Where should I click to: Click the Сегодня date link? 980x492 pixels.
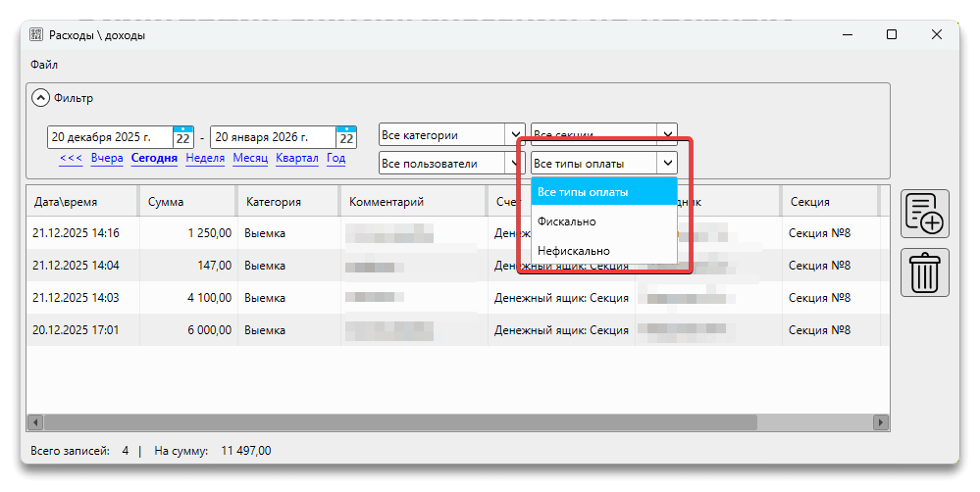coord(154,158)
